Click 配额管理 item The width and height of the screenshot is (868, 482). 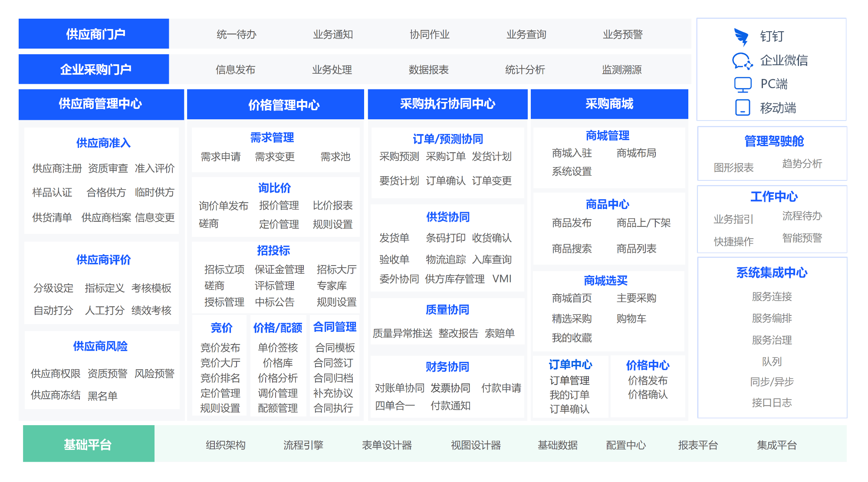click(278, 408)
